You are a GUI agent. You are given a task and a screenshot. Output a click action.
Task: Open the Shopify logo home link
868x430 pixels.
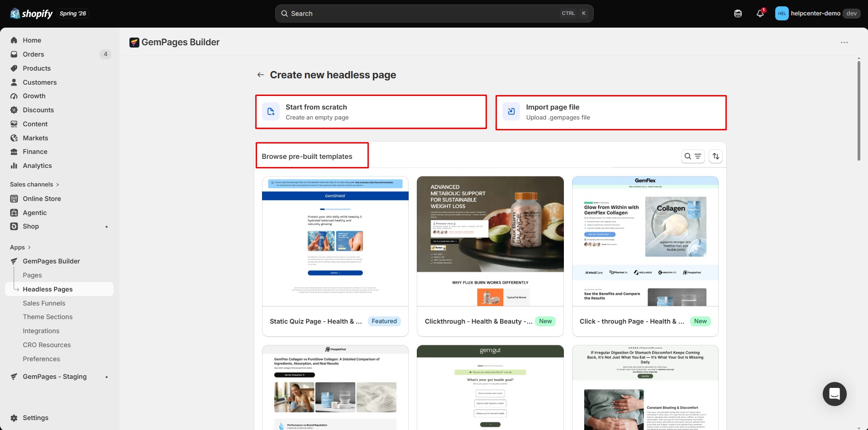[x=31, y=14]
